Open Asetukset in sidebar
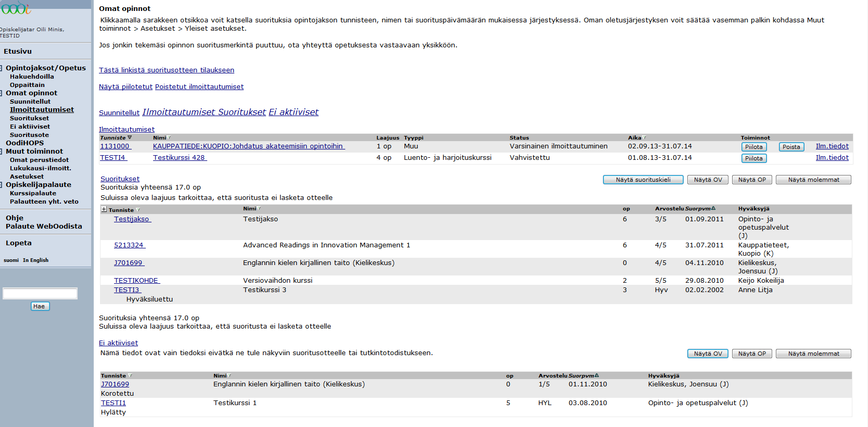This screenshot has width=868, height=427. (27, 177)
